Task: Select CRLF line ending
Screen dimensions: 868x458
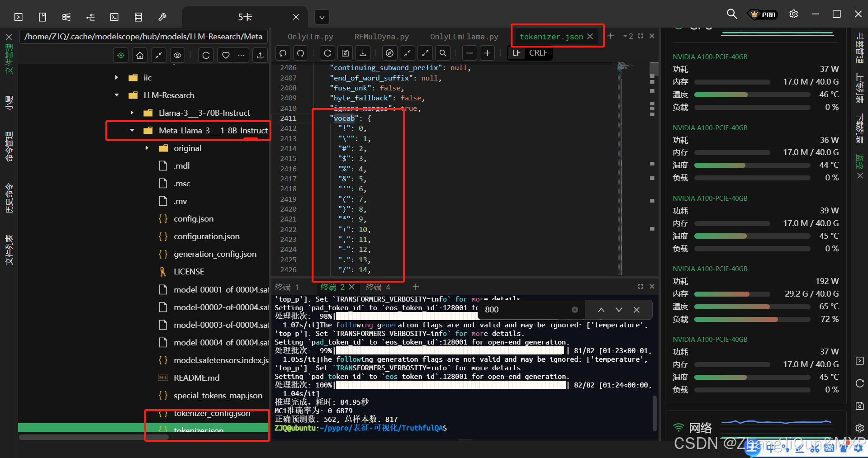Action: [538, 53]
